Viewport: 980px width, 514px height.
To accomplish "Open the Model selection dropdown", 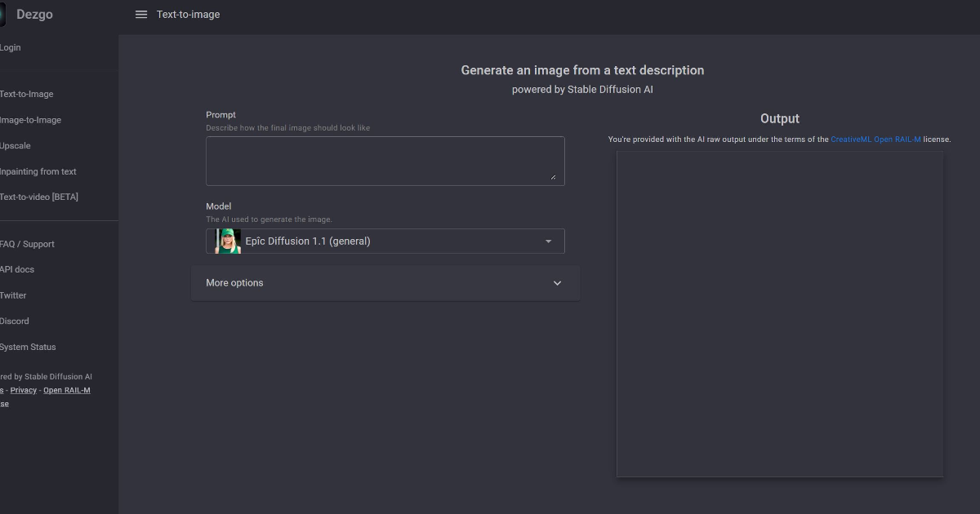I will (x=384, y=241).
